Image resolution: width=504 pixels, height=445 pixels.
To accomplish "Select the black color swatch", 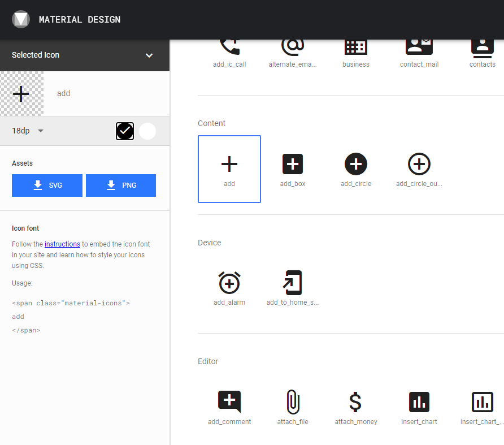I will [x=125, y=131].
